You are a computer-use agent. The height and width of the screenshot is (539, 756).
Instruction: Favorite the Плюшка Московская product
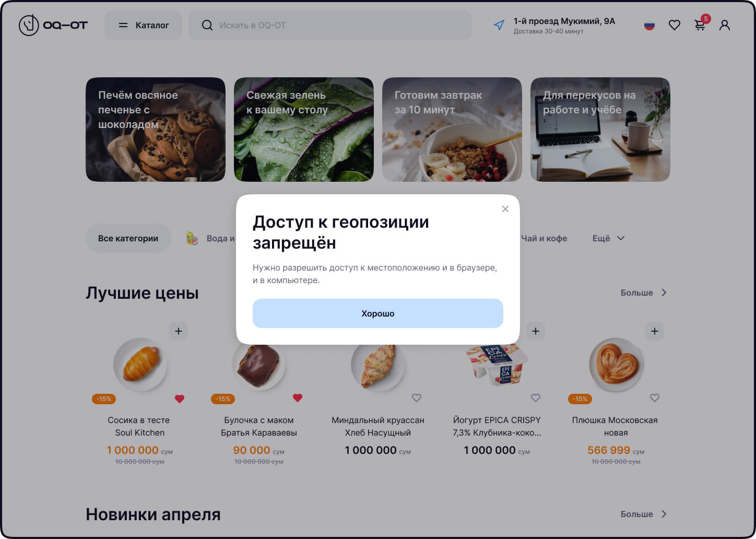tap(655, 398)
